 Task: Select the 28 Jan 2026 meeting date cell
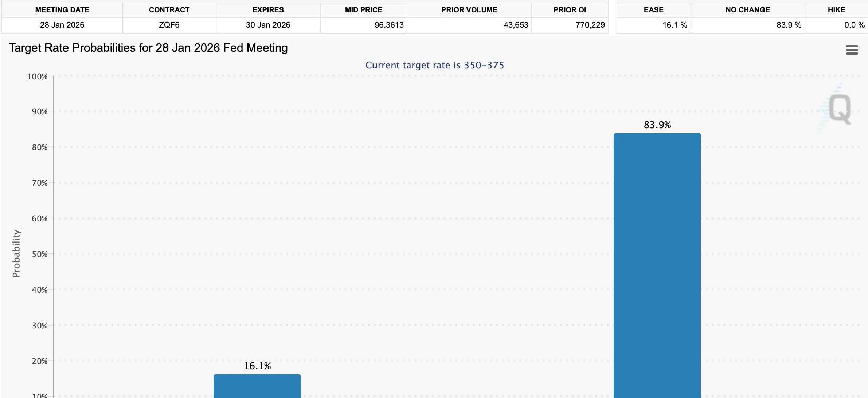click(62, 25)
